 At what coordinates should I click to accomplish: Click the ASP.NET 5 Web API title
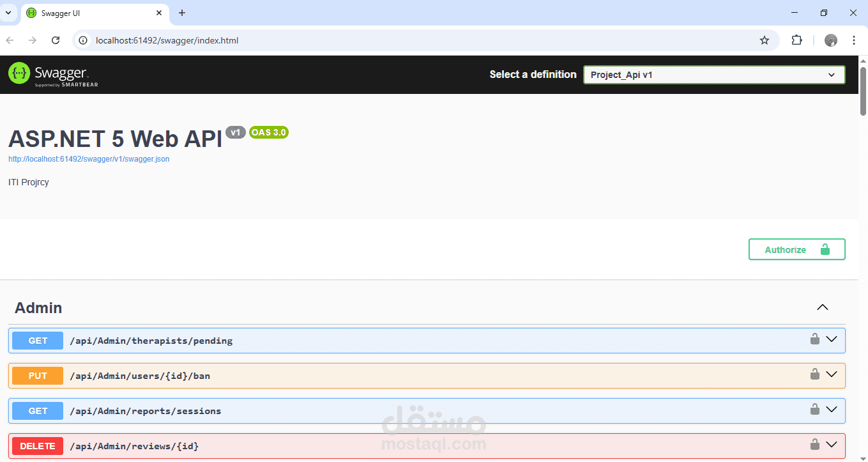tap(115, 139)
